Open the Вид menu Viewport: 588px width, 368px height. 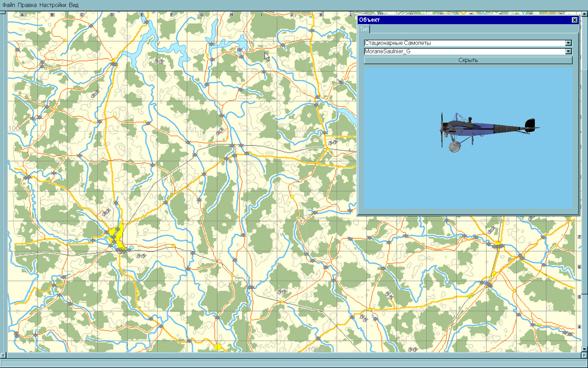pyautogui.click(x=73, y=5)
